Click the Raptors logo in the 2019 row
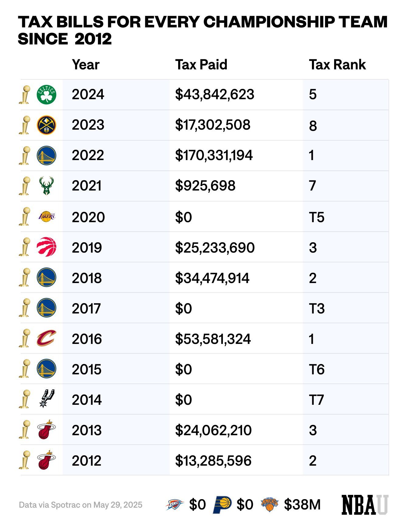The height and width of the screenshot is (532, 408). [x=47, y=247]
